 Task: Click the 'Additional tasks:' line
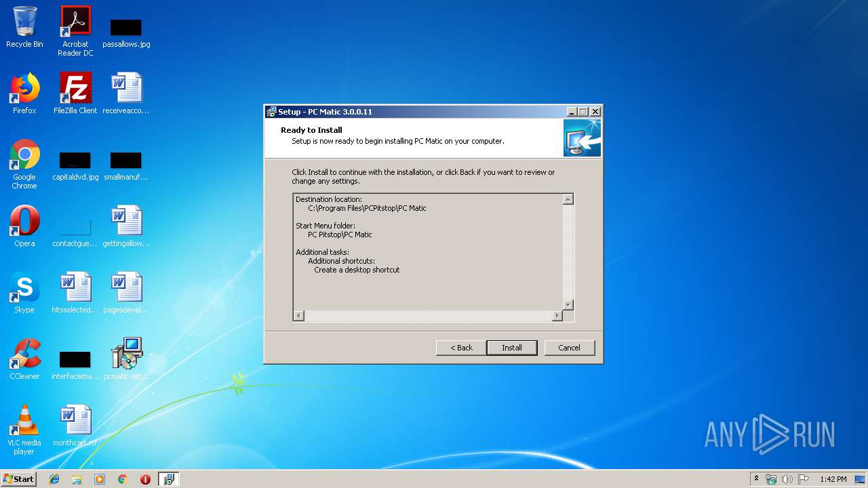(322, 252)
